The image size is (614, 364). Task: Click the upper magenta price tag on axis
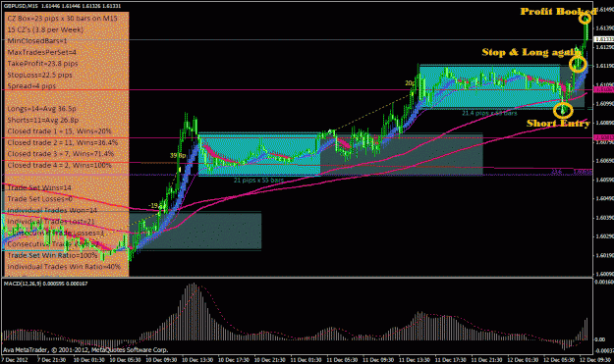604,89
